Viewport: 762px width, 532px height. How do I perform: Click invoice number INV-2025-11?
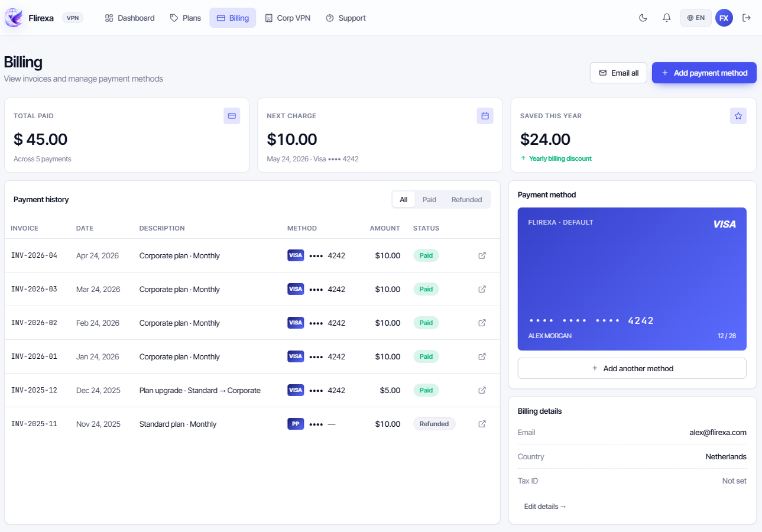click(x=34, y=424)
